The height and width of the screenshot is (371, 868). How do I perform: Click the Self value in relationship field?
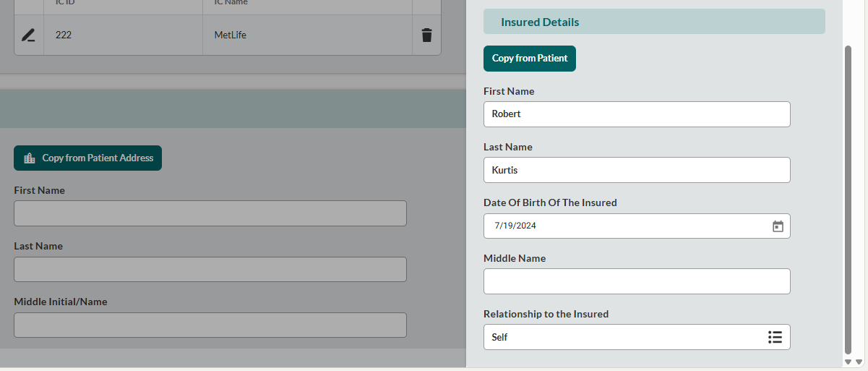(500, 337)
